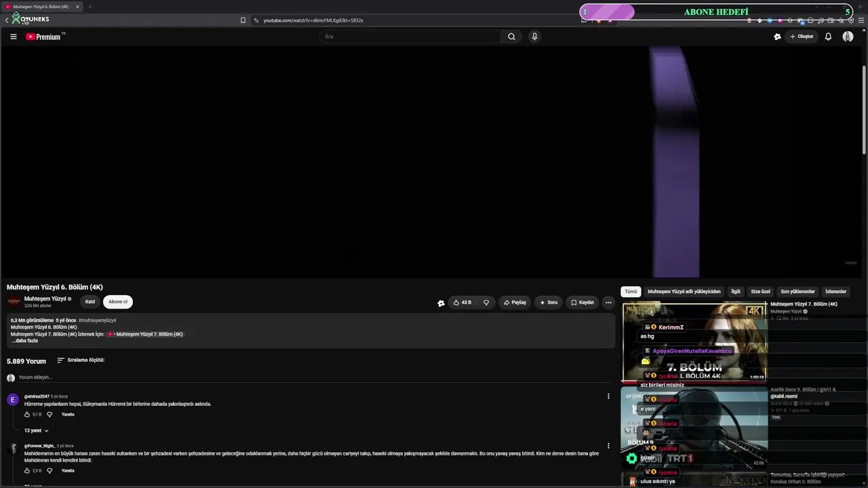Open the Oluştur create menu
This screenshot has width=868, height=488.
[x=802, y=37]
